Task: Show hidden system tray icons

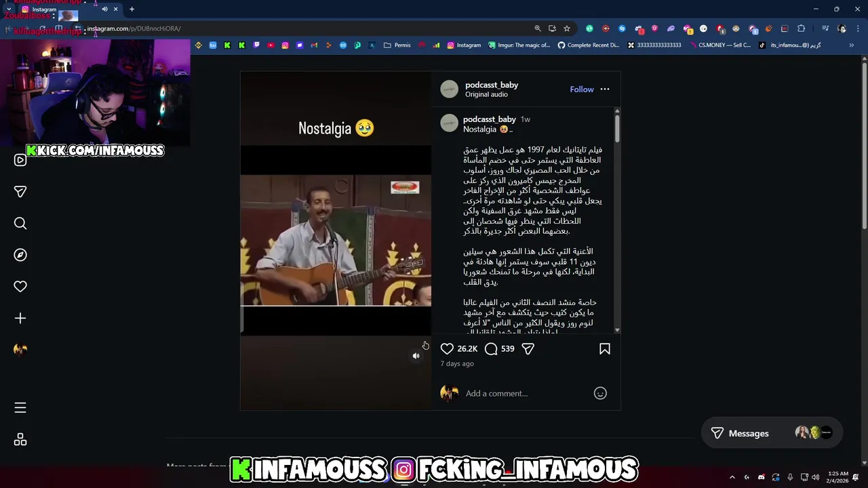Action: (732, 477)
